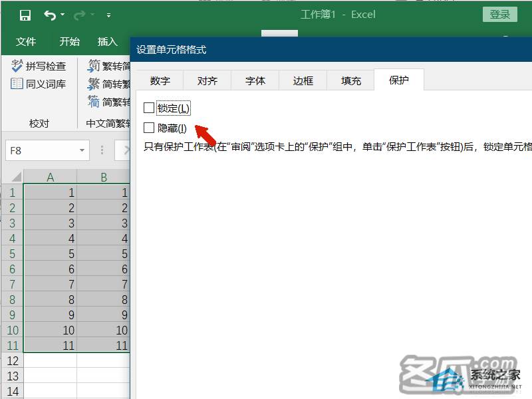Click cell A3 containing 3
This screenshot has width=532, height=399.
[51, 223]
